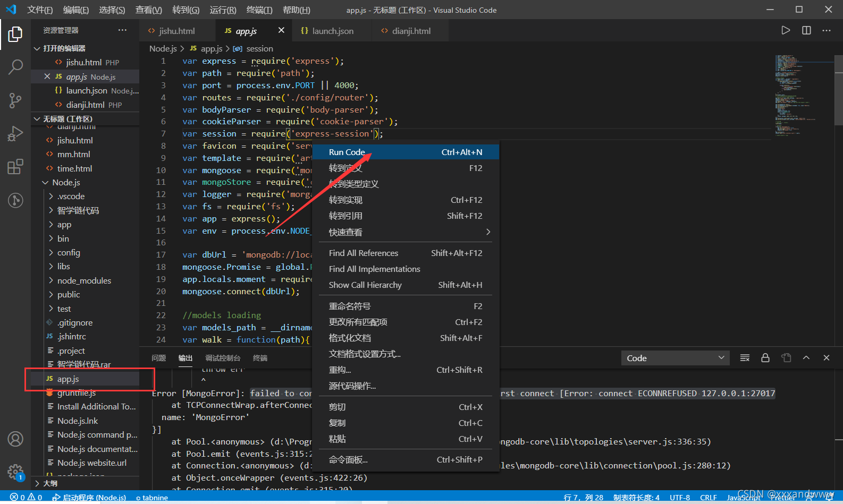Switch to the Terminal panel tab
This screenshot has height=504, width=843.
[x=260, y=358]
